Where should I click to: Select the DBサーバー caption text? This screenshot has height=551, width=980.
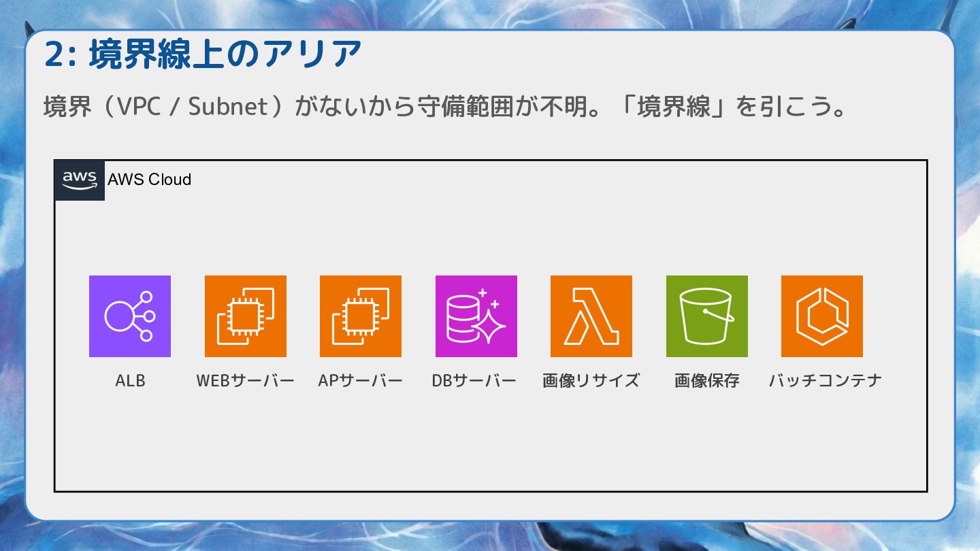point(476,381)
